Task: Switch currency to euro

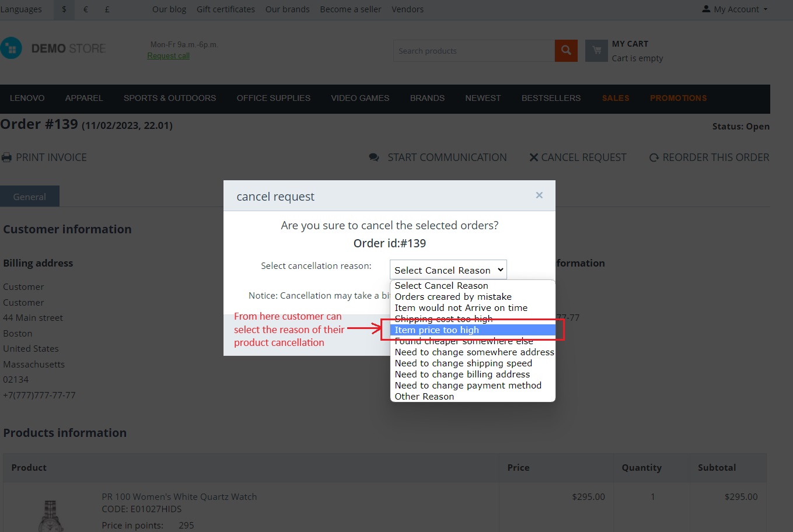Action: click(x=86, y=9)
